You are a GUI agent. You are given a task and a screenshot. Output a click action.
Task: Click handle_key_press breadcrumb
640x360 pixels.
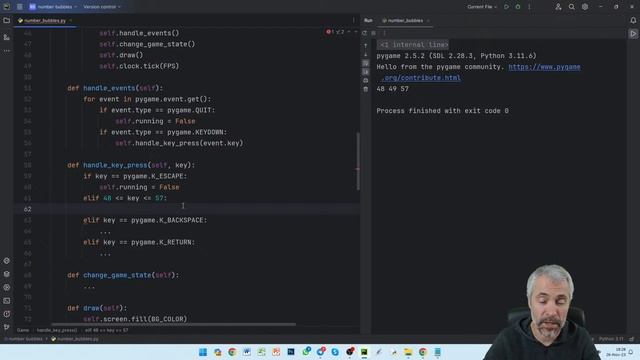[57, 330]
